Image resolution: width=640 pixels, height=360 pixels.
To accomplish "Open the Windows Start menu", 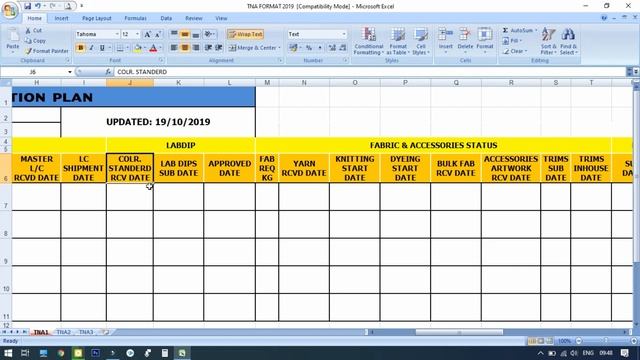I will 8,353.
